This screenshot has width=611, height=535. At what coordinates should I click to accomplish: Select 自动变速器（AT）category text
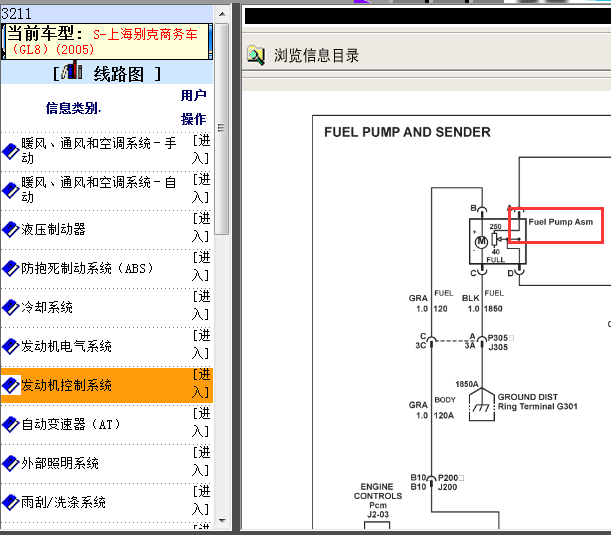click(71, 424)
